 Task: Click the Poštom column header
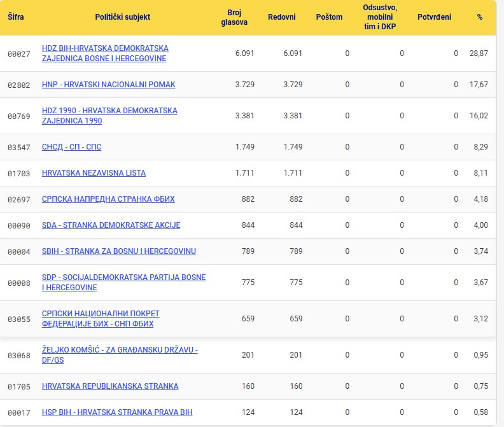[329, 17]
